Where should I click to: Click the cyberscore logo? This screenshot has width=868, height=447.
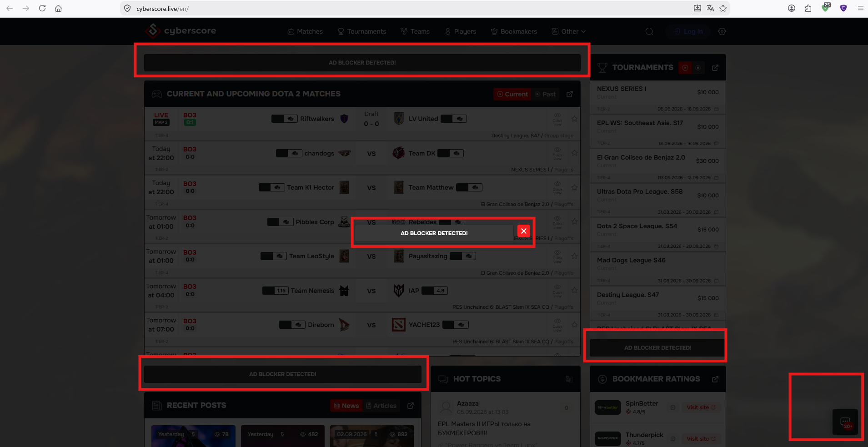[x=181, y=31]
